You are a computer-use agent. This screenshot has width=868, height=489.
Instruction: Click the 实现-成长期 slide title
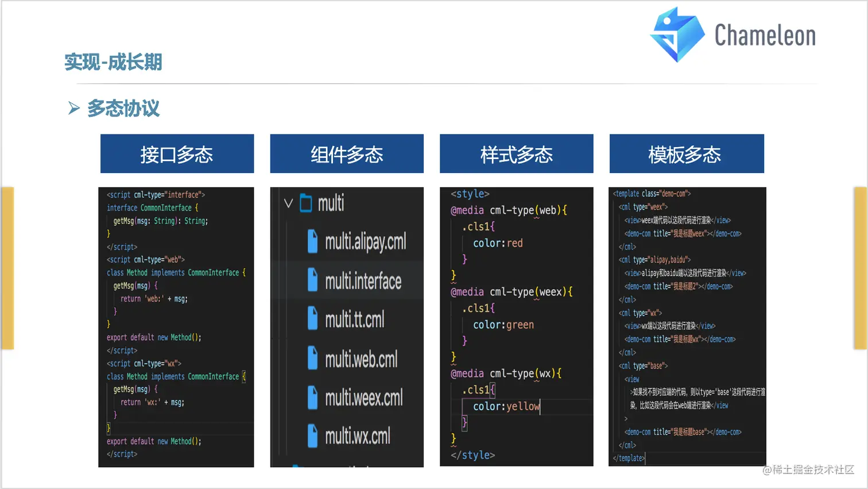click(x=113, y=62)
